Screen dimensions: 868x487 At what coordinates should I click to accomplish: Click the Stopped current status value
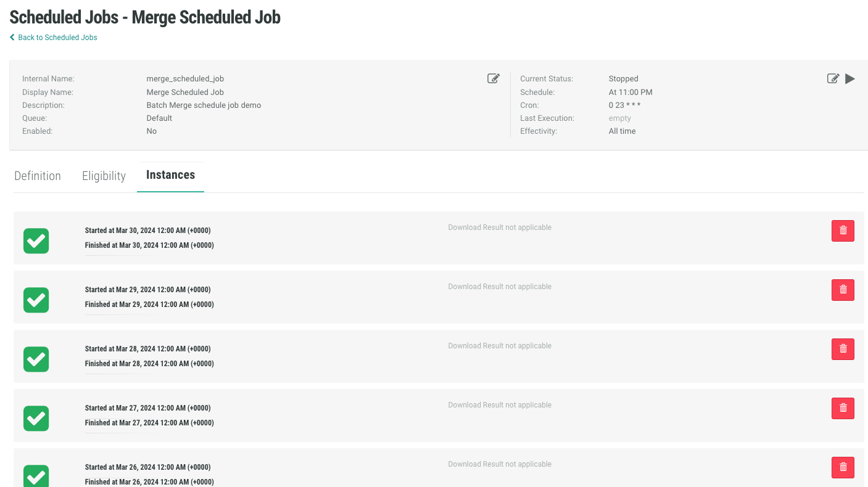[623, 79]
